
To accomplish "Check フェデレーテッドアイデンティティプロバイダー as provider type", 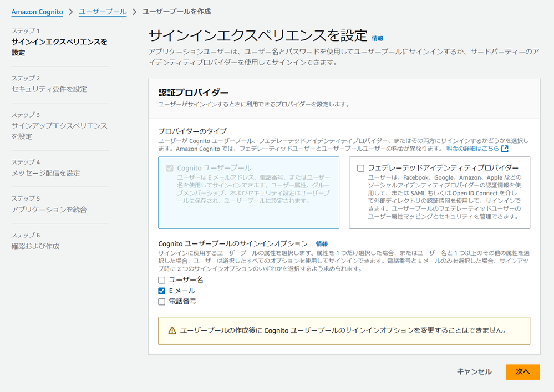I will [x=360, y=168].
